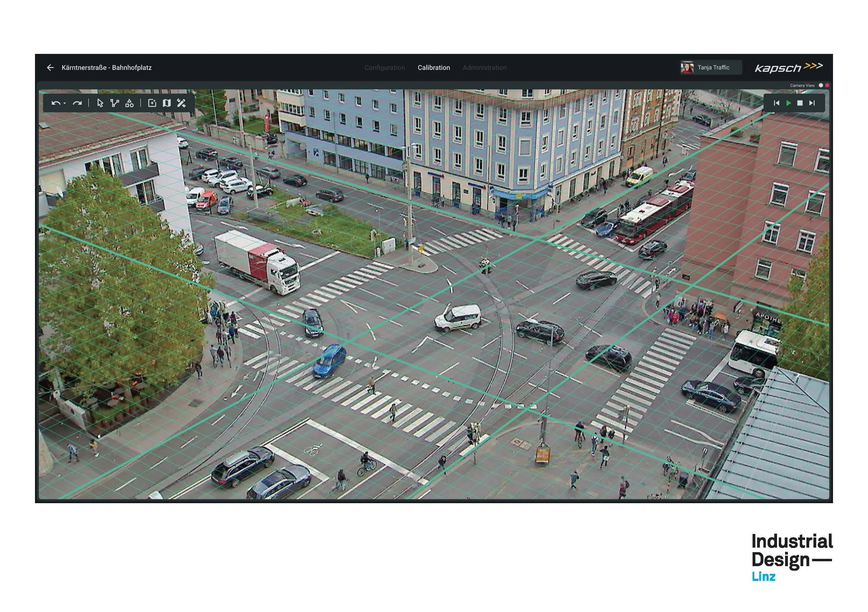
Task: Play the camera video
Action: pyautogui.click(x=789, y=103)
